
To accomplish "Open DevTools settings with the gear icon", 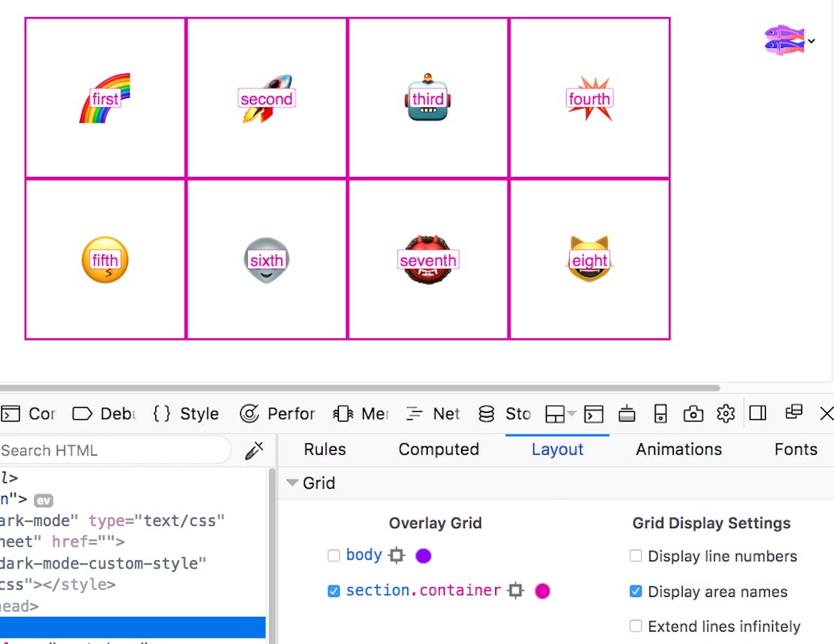I will [725, 414].
